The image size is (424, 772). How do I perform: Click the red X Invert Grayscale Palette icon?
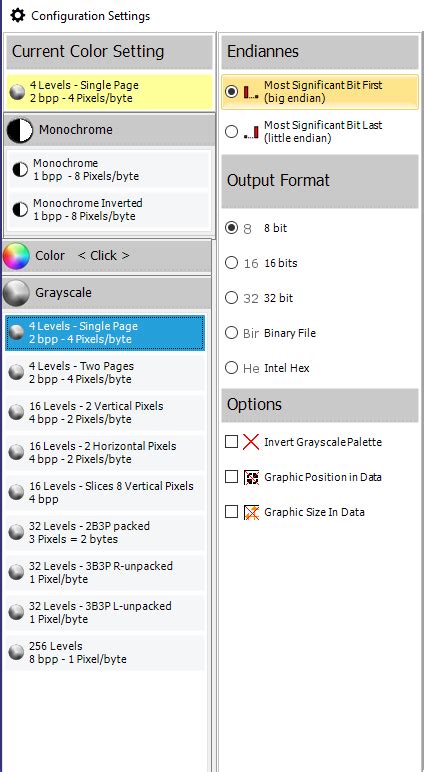tap(251, 442)
